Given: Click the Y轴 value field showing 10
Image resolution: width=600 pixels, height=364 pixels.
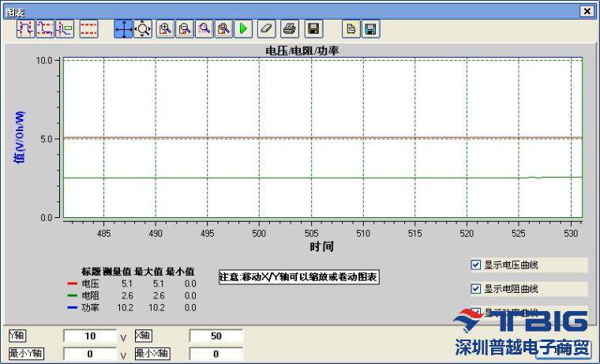Looking at the screenshot, I should point(90,336).
